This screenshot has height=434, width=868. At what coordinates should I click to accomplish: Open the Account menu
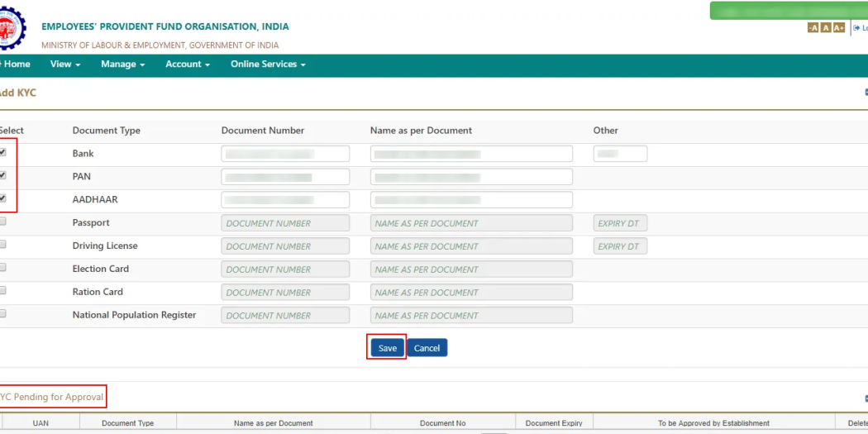point(188,64)
